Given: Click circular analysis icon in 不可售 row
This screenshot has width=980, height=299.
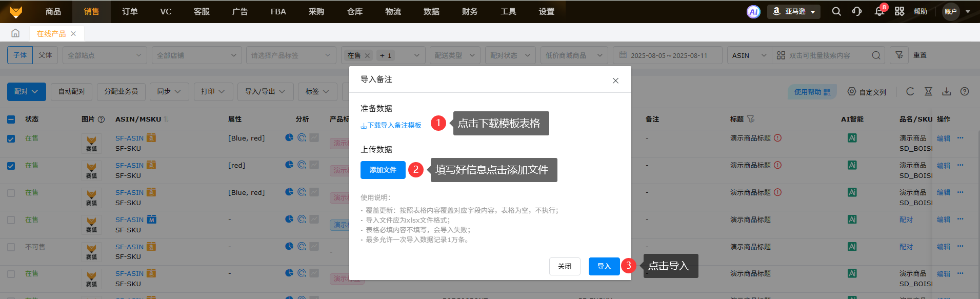Looking at the screenshot, I should coord(302,246).
